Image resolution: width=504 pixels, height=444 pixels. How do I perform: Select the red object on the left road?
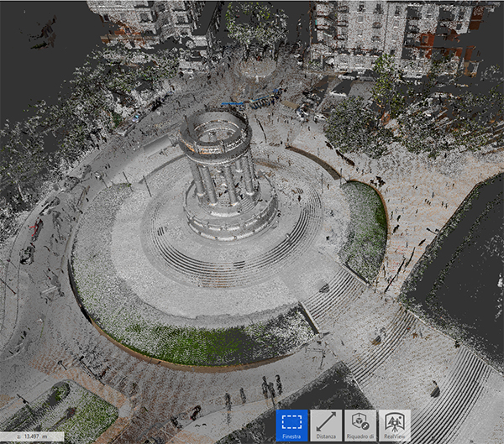click(x=37, y=228)
